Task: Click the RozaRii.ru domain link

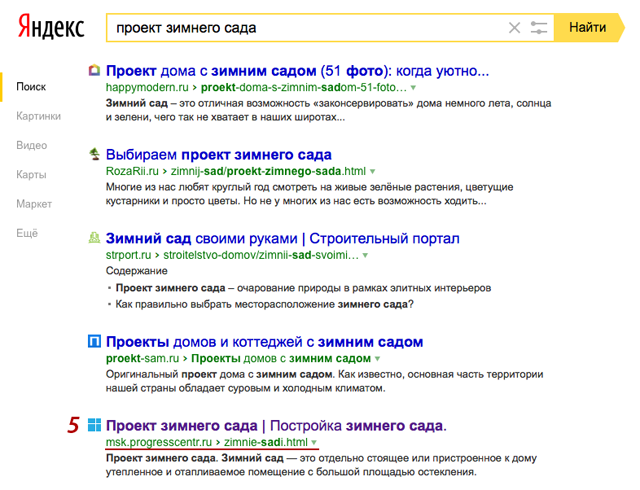Action: 132,171
